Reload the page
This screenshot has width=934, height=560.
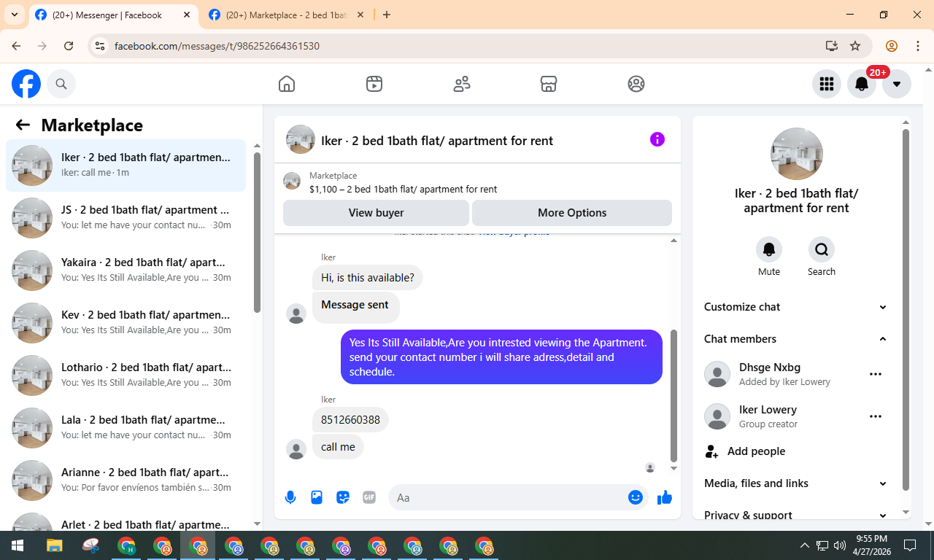coord(69,46)
